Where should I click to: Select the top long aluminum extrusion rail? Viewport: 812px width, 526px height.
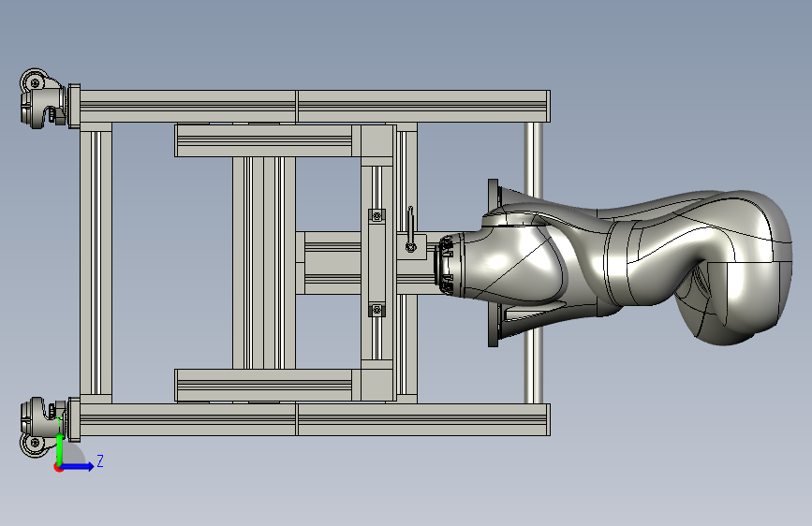coord(315,106)
